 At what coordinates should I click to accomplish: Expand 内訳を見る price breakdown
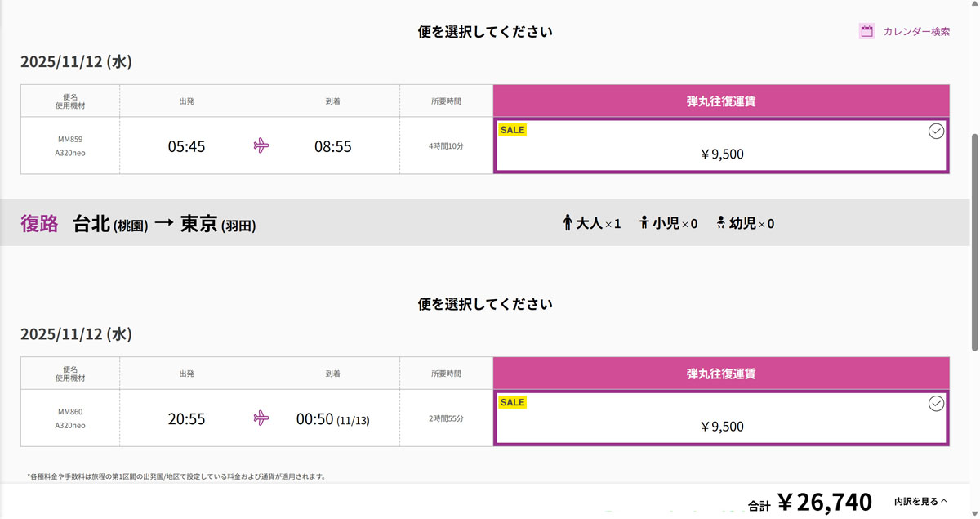click(x=920, y=501)
